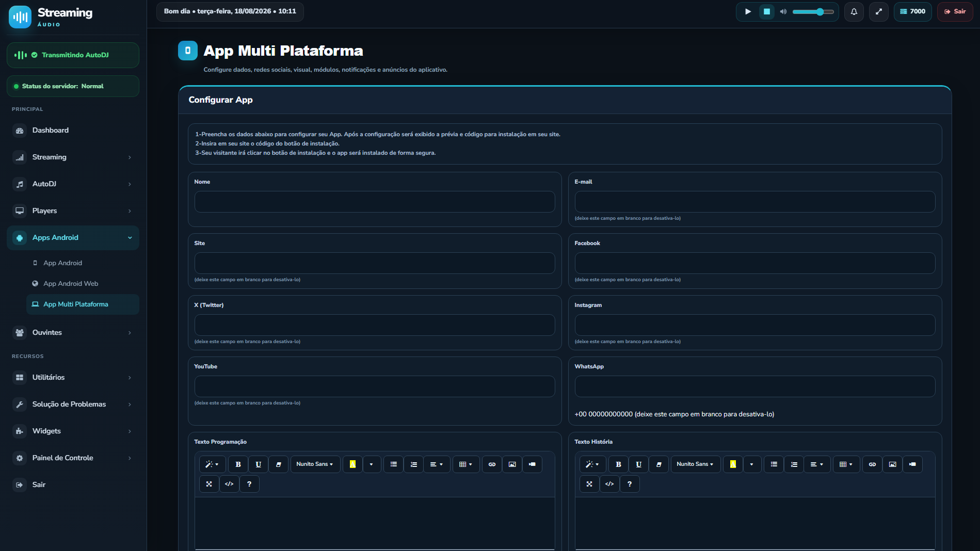The width and height of the screenshot is (980, 551).
Task: Open the Style wand menu in Texto Programação
Action: [212, 464]
